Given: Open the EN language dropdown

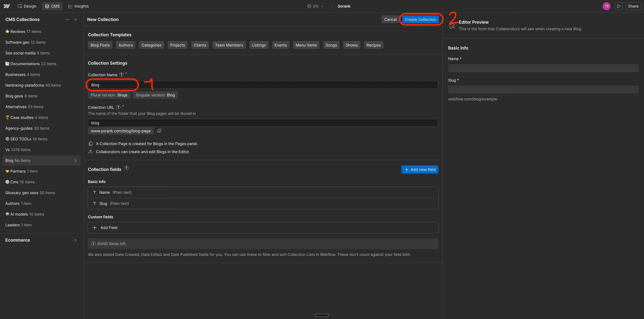Looking at the screenshot, I should click(x=315, y=6).
